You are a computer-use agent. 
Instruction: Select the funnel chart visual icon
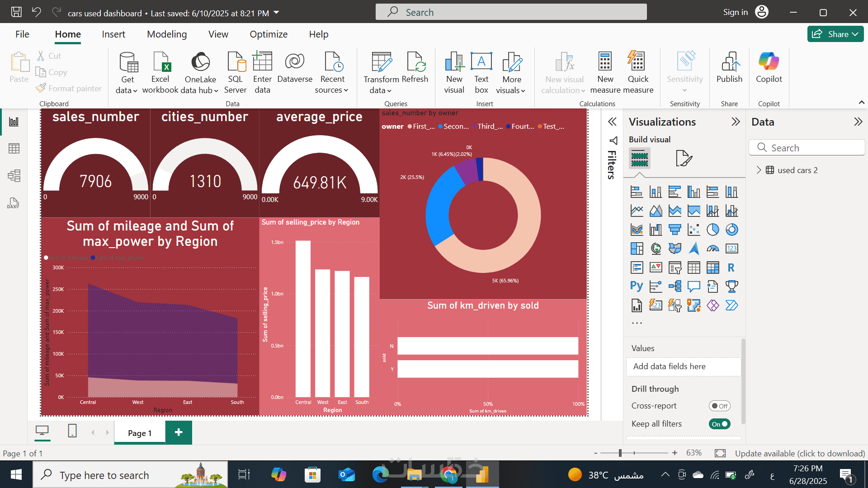click(x=675, y=230)
